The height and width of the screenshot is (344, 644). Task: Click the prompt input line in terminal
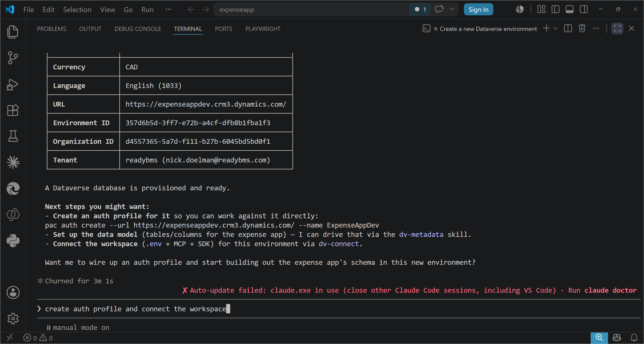(x=339, y=309)
